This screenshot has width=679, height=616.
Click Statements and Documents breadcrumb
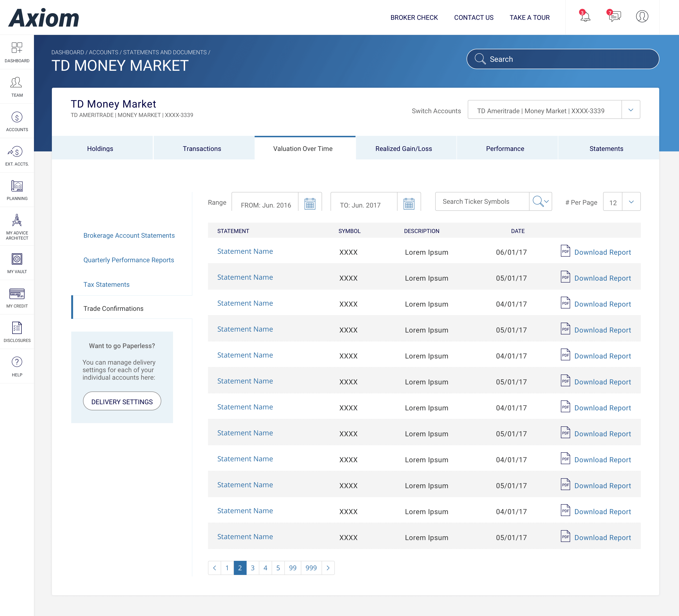click(x=165, y=52)
